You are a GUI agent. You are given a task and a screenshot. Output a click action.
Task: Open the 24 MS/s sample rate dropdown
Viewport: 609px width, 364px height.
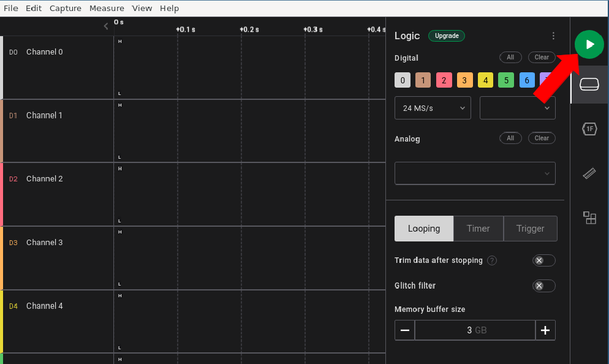click(x=433, y=108)
